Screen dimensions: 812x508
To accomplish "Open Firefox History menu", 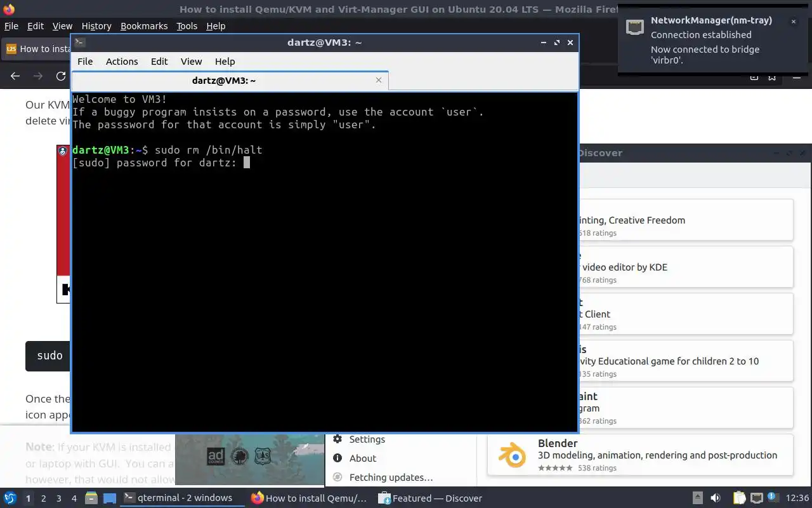I will click(x=96, y=26).
